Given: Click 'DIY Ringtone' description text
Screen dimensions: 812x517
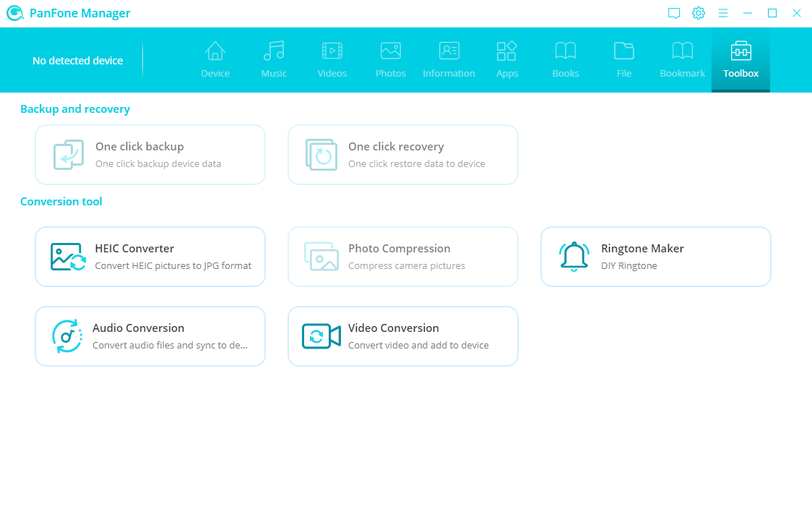Looking at the screenshot, I should (629, 266).
